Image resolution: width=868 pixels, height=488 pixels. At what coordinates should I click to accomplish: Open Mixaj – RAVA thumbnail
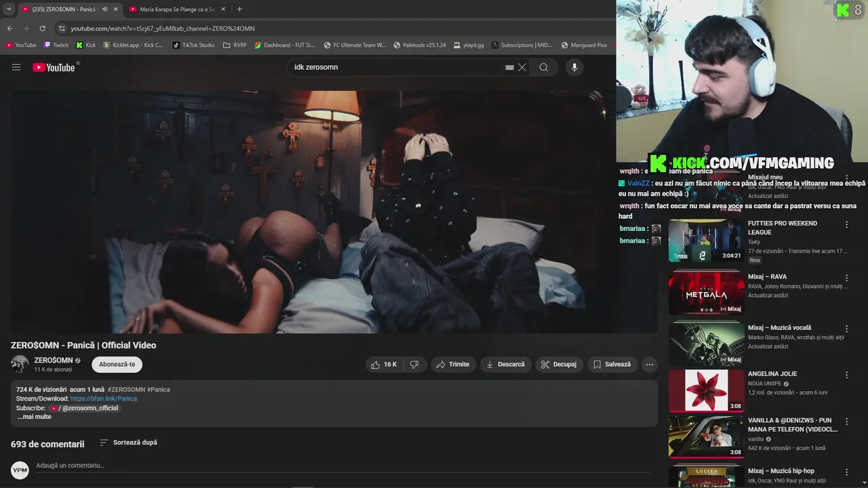pos(706,292)
